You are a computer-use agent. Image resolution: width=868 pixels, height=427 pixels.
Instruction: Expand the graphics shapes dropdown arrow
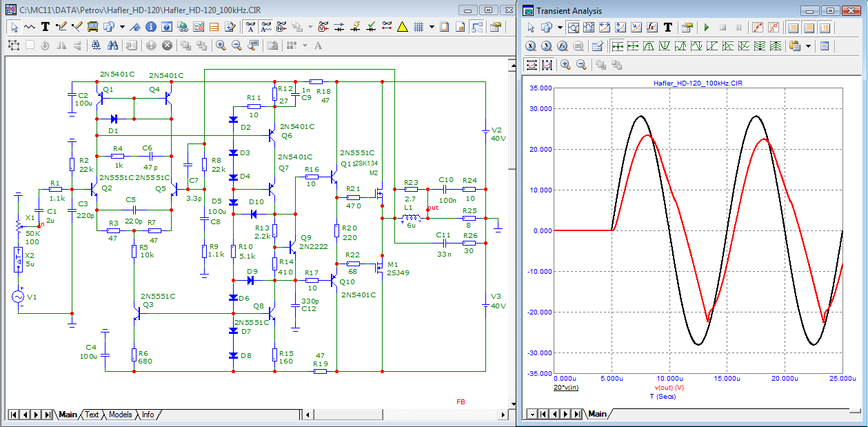(122, 27)
